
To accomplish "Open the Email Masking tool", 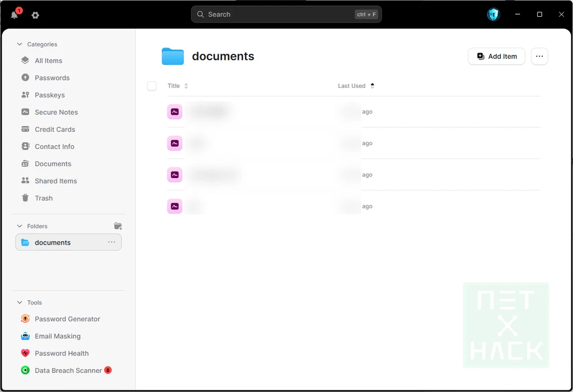I will tap(57, 337).
